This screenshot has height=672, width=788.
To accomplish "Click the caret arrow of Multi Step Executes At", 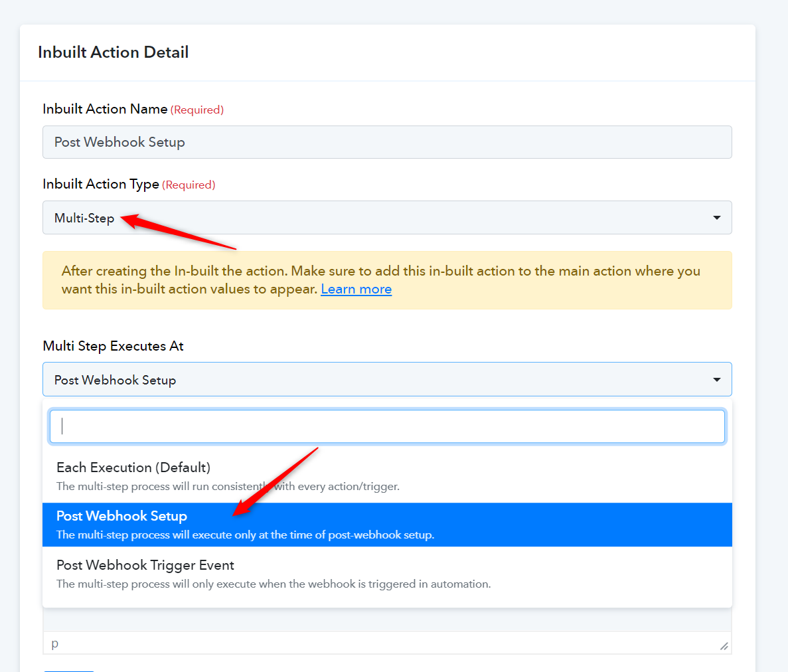I will click(717, 379).
